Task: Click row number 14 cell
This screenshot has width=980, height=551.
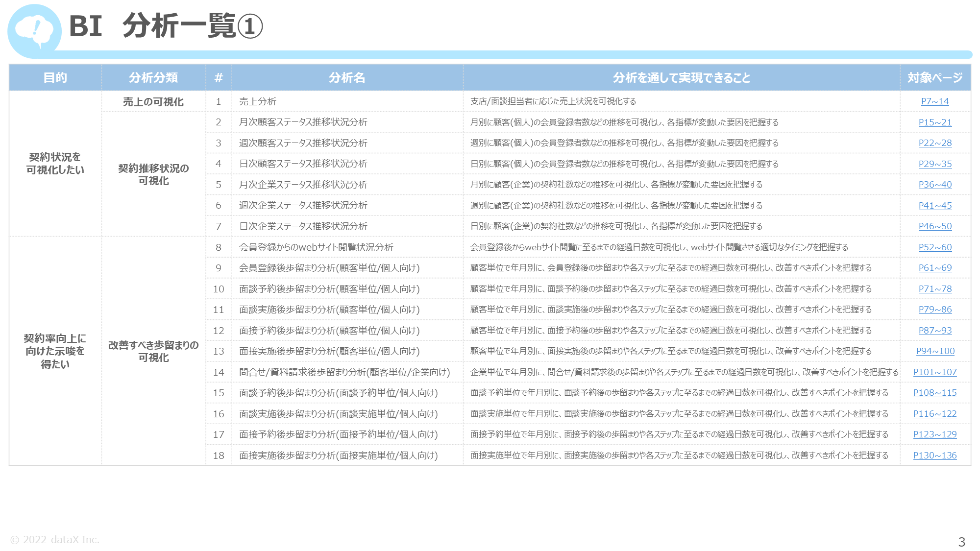Action: (219, 372)
